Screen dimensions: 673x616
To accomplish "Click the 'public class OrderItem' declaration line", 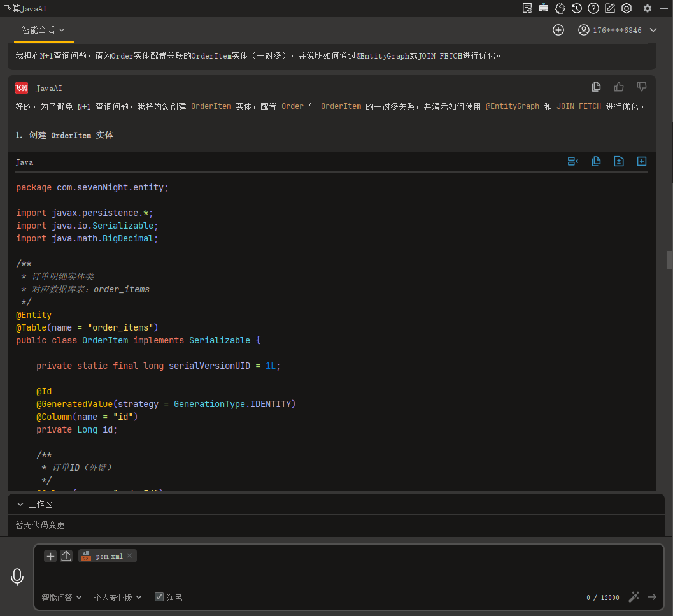I will tap(138, 340).
